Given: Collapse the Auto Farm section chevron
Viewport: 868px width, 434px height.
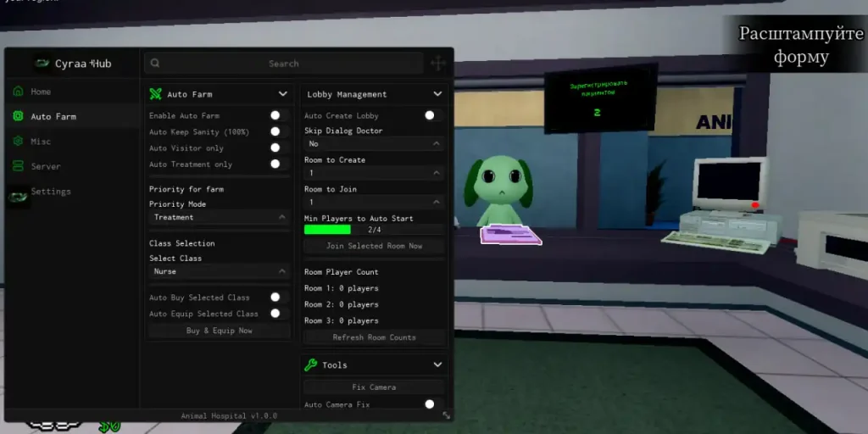Looking at the screenshot, I should [283, 94].
